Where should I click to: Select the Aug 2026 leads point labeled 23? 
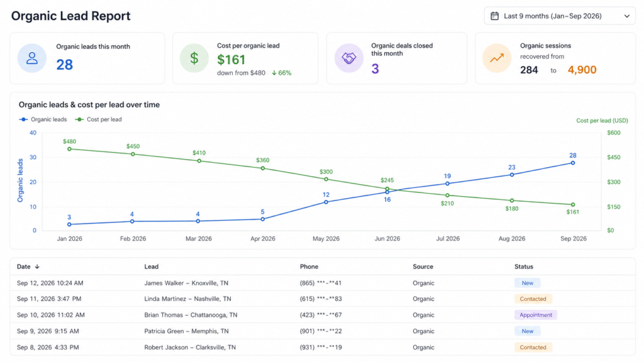512,175
